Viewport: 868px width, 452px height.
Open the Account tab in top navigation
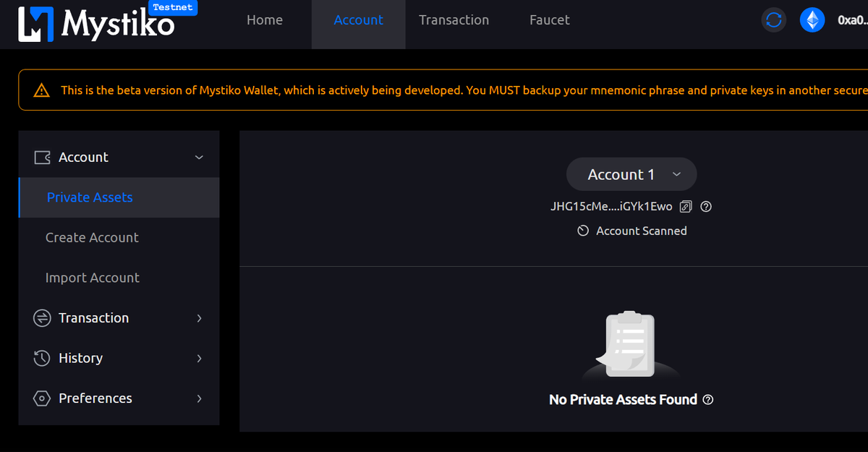pyautogui.click(x=358, y=20)
